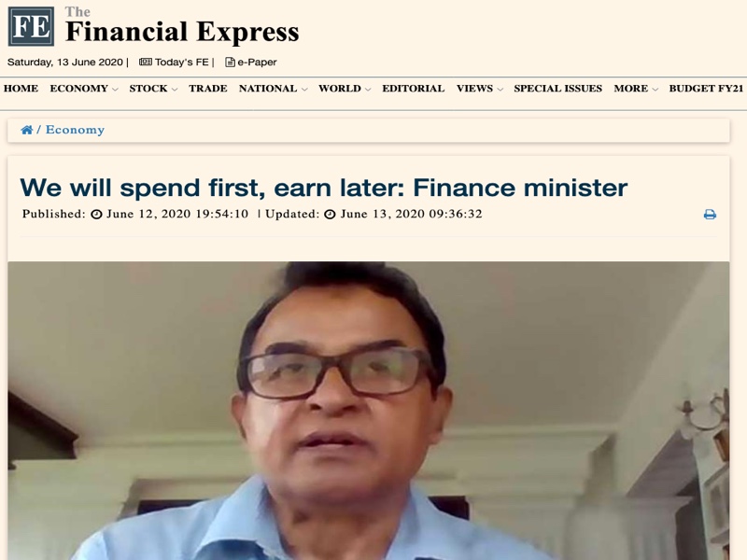Click the FE logo icon
The image size is (747, 560).
tap(31, 26)
